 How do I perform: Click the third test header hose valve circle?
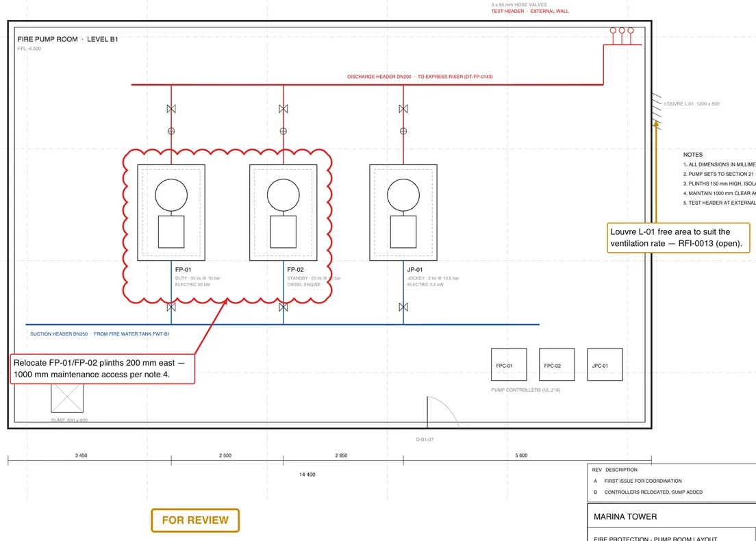pyautogui.click(x=631, y=30)
